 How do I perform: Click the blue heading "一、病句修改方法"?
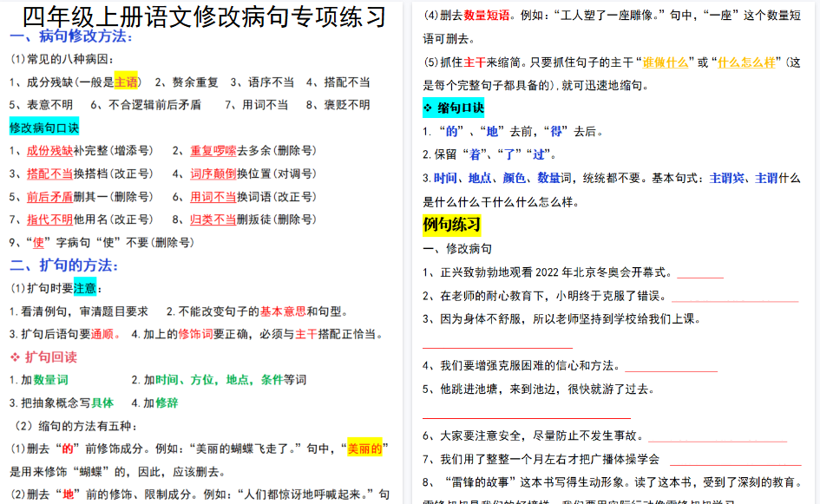click(x=73, y=38)
